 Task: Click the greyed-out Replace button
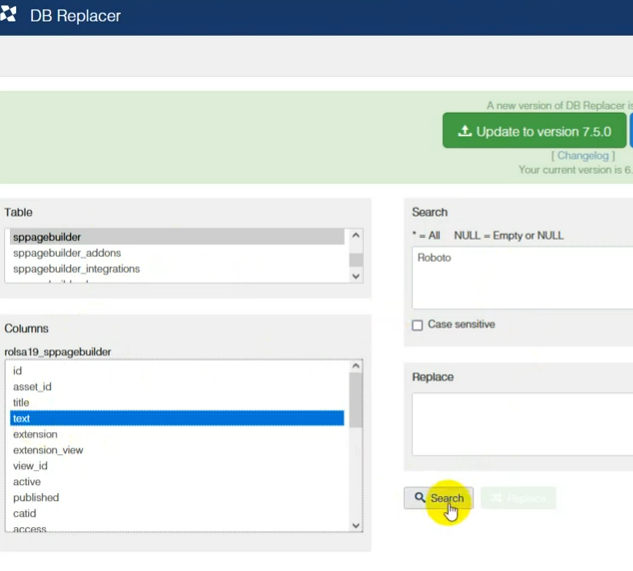tap(518, 498)
